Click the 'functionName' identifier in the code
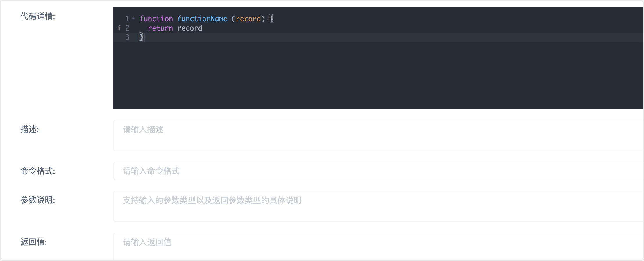Image resolution: width=644 pixels, height=261 pixels. (x=202, y=19)
